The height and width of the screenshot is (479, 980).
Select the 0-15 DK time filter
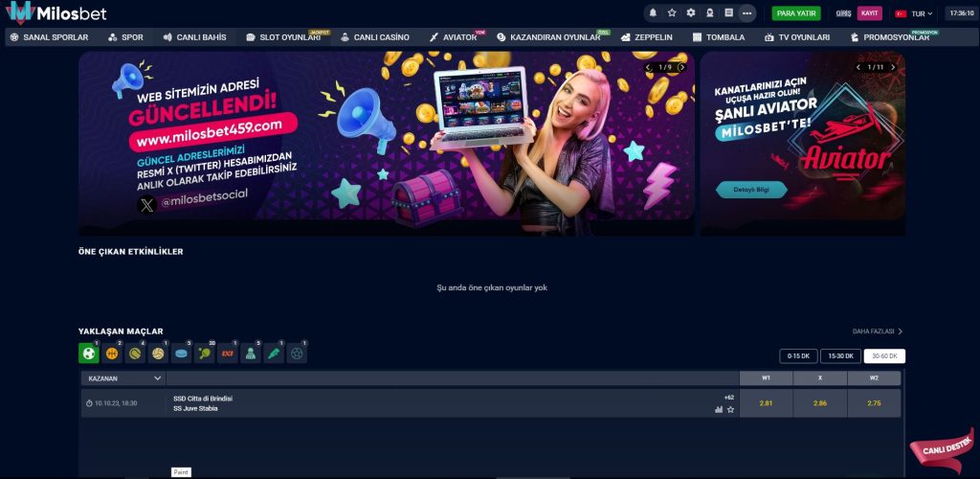pyautogui.click(x=798, y=355)
